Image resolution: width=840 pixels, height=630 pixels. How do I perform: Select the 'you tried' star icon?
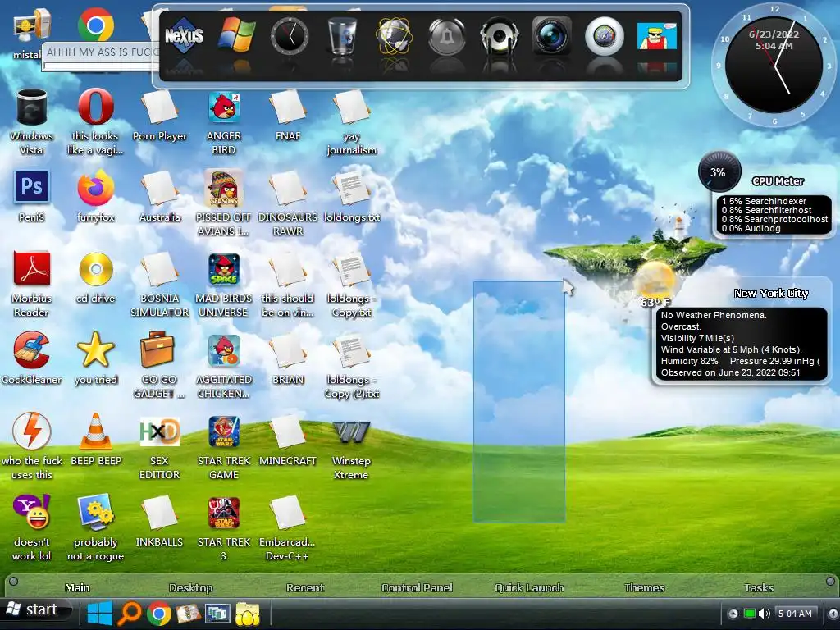[96, 349]
